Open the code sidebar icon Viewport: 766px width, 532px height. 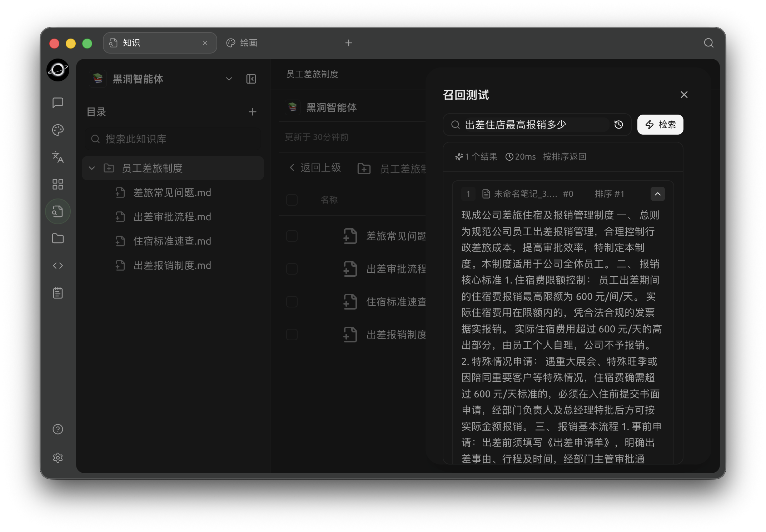58,266
